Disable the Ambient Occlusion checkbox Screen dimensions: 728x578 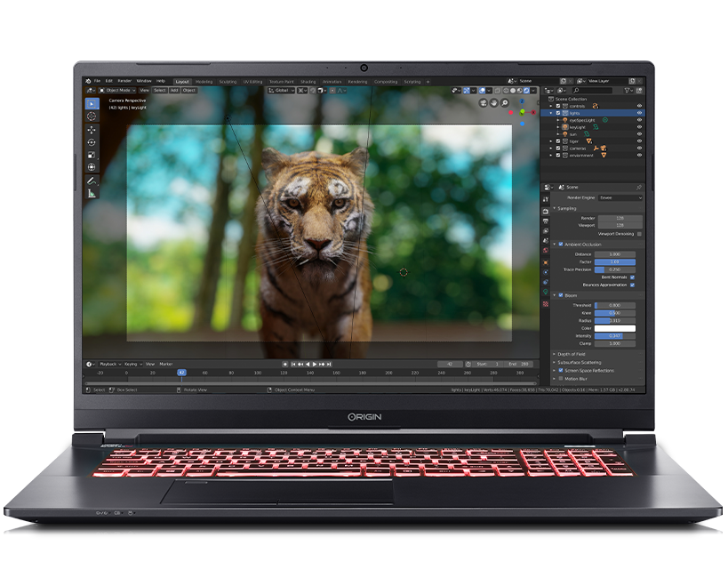pyautogui.click(x=561, y=245)
